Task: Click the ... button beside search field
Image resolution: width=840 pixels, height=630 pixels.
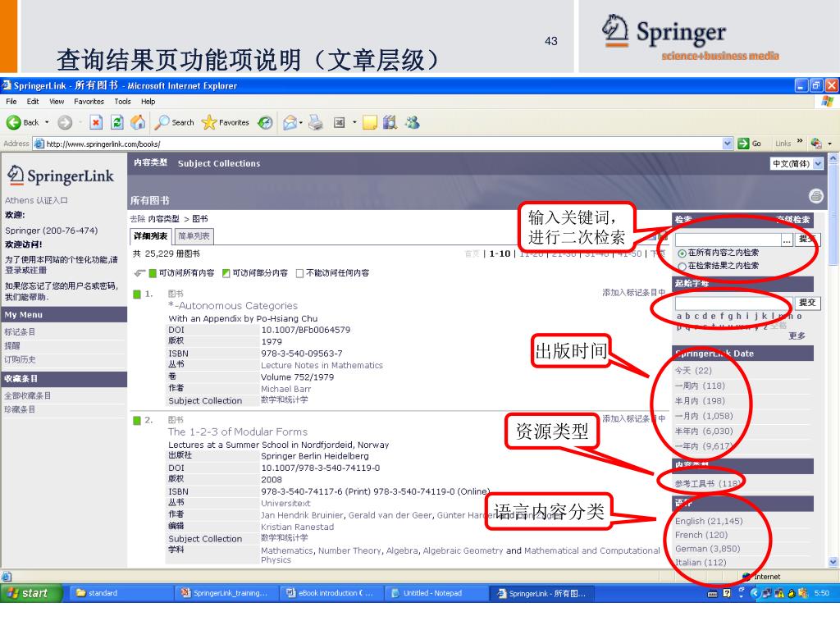Action: (787, 240)
